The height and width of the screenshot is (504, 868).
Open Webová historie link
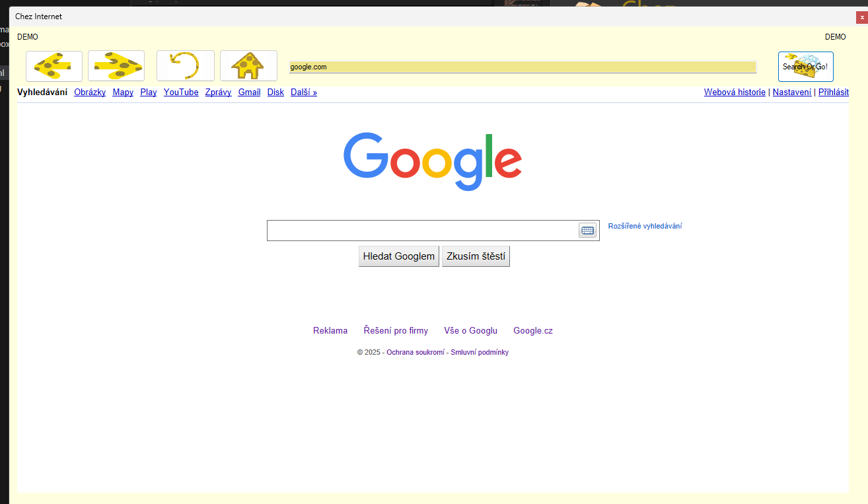[735, 92]
